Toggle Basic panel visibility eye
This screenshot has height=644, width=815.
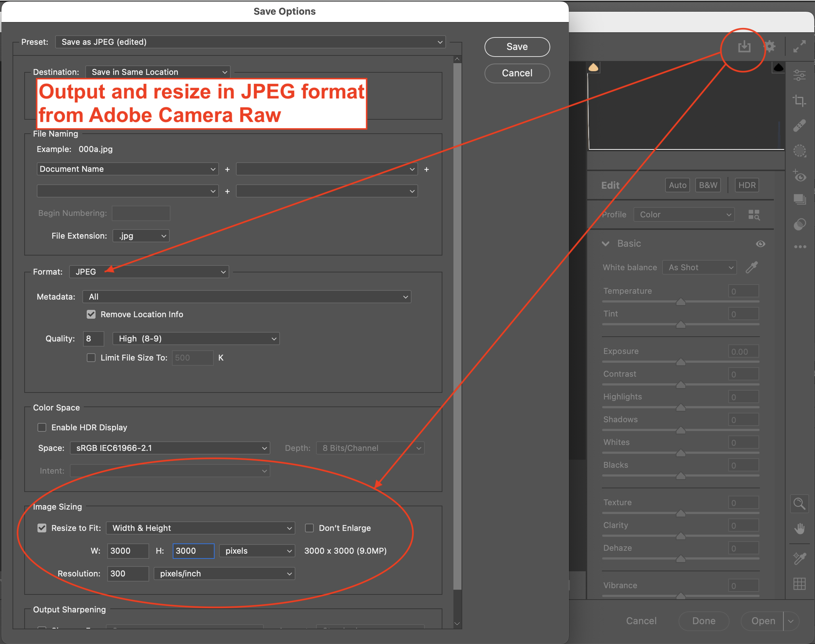pyautogui.click(x=760, y=243)
